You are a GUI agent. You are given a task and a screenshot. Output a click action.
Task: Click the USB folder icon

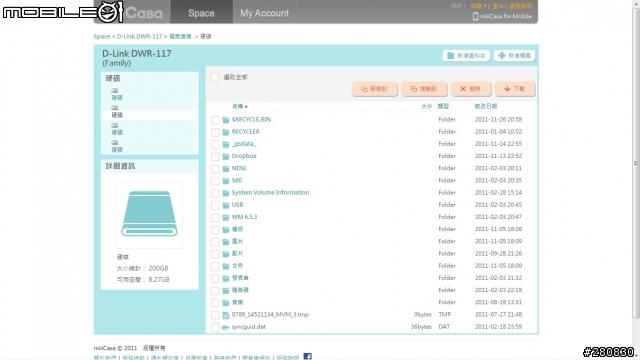pyautogui.click(x=226, y=205)
